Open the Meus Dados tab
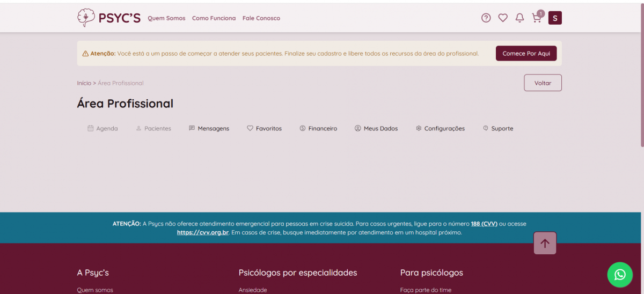The image size is (644, 294). point(376,129)
